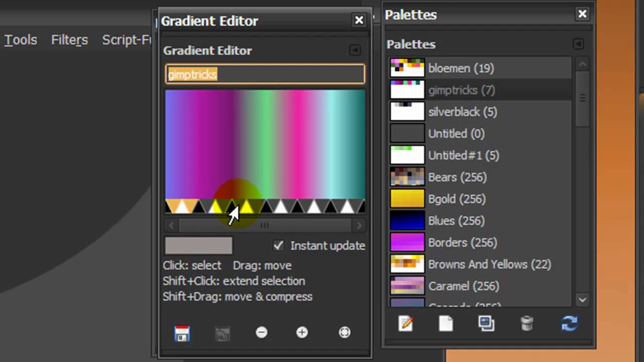Viewport: 644px width, 362px height.
Task: Click the gimptricks gradient name field
Action: pyautogui.click(x=265, y=74)
